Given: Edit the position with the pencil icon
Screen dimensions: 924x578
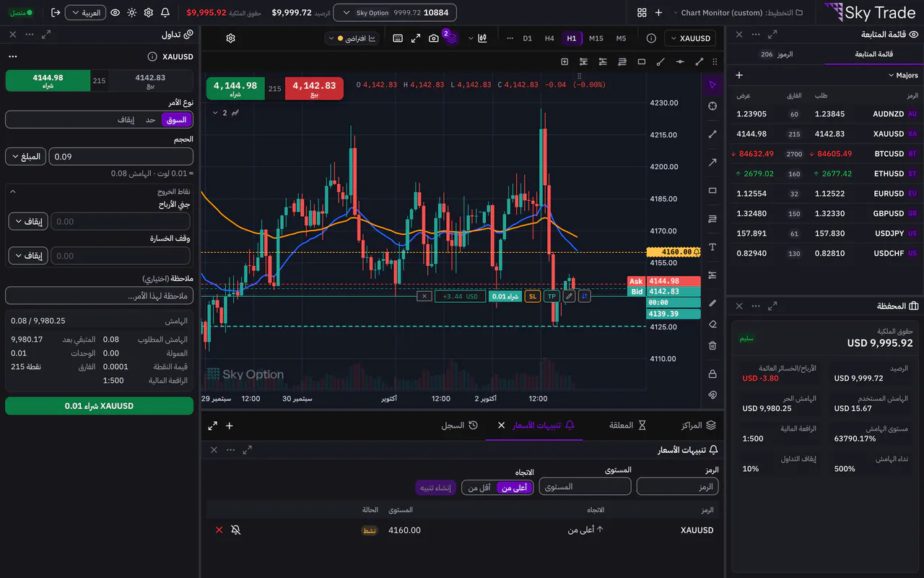Looking at the screenshot, I should click(570, 296).
